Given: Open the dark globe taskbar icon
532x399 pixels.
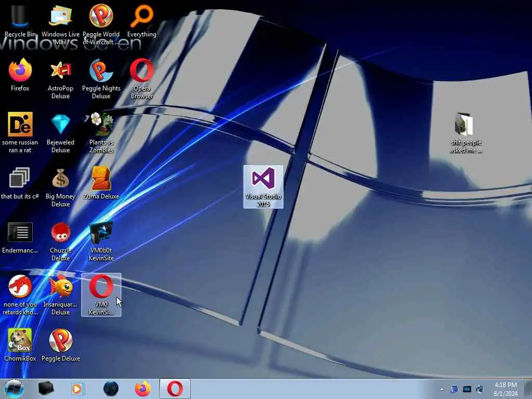Looking at the screenshot, I should click(x=111, y=389).
